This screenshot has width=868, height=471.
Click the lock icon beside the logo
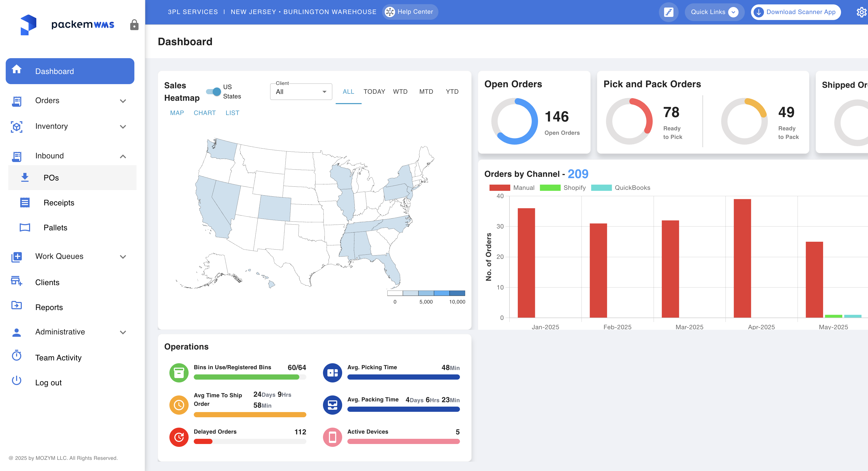tap(134, 25)
